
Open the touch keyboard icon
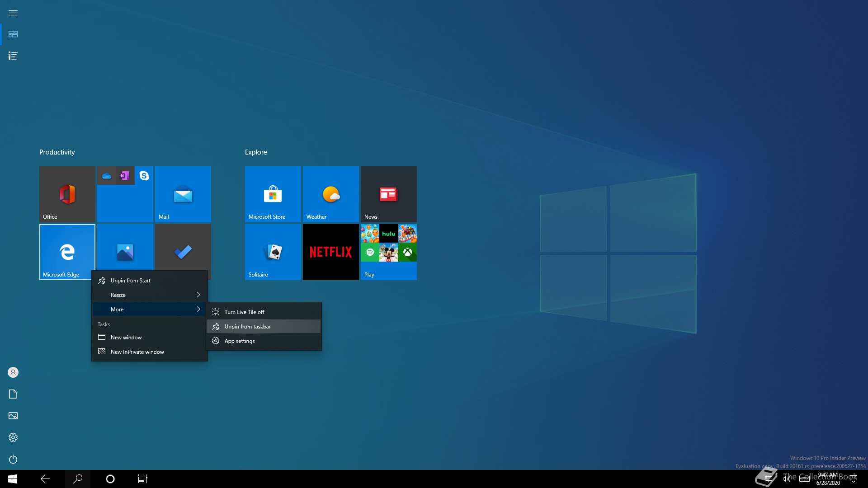click(804, 479)
